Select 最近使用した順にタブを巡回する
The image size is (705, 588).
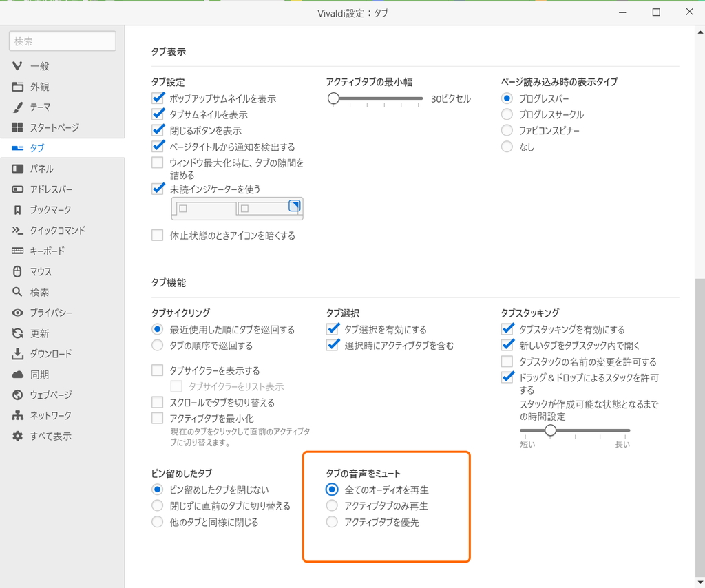point(158,329)
